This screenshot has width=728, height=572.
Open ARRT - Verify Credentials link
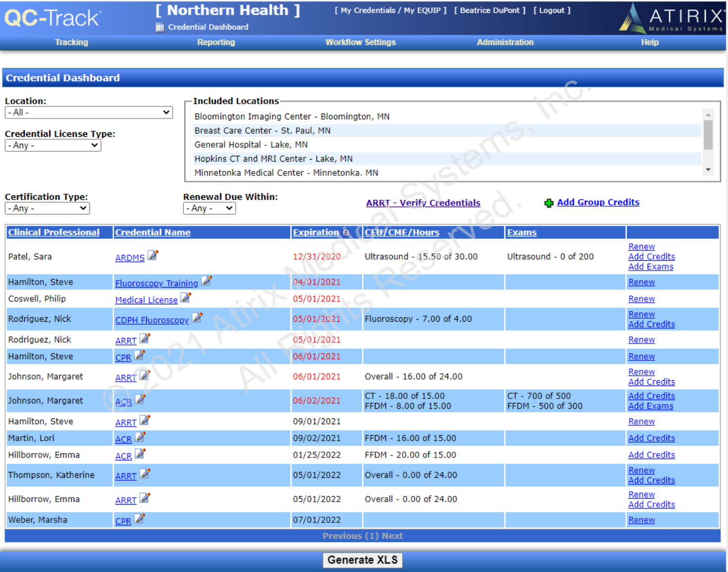click(423, 203)
